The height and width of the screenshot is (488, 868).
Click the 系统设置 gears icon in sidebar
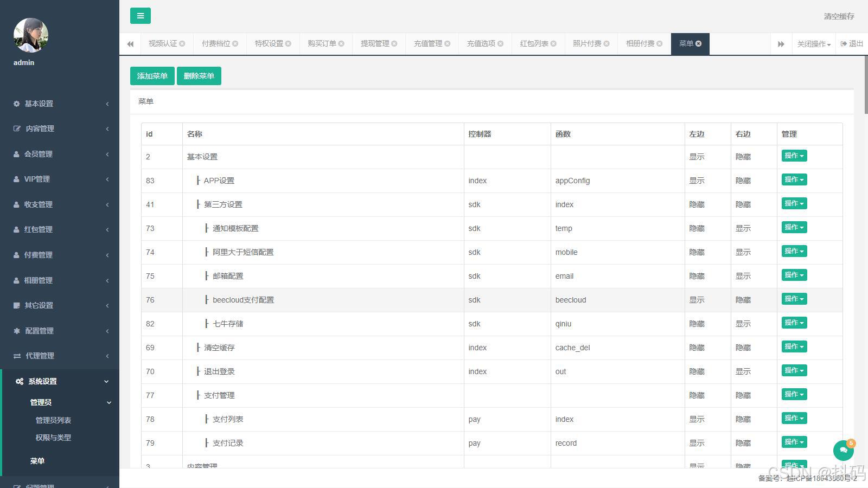[20, 381]
